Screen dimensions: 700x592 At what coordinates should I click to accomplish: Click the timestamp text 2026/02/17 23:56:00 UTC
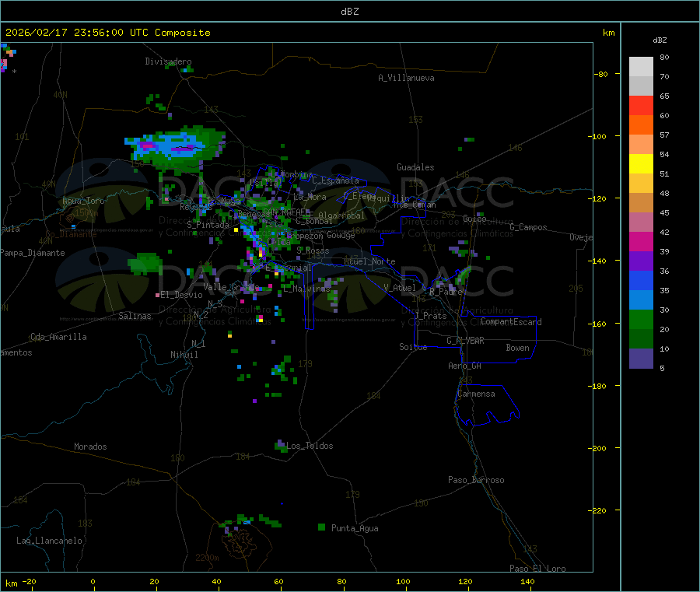pos(77,33)
